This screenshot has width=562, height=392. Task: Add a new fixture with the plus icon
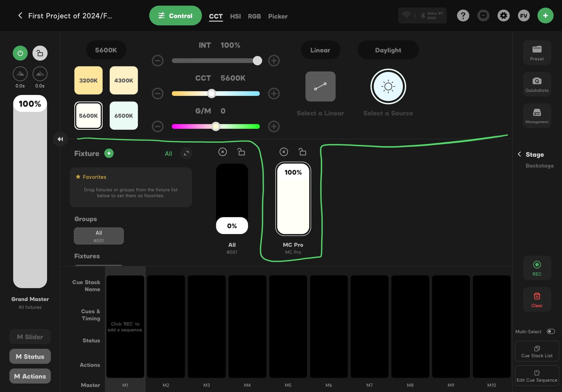[109, 153]
